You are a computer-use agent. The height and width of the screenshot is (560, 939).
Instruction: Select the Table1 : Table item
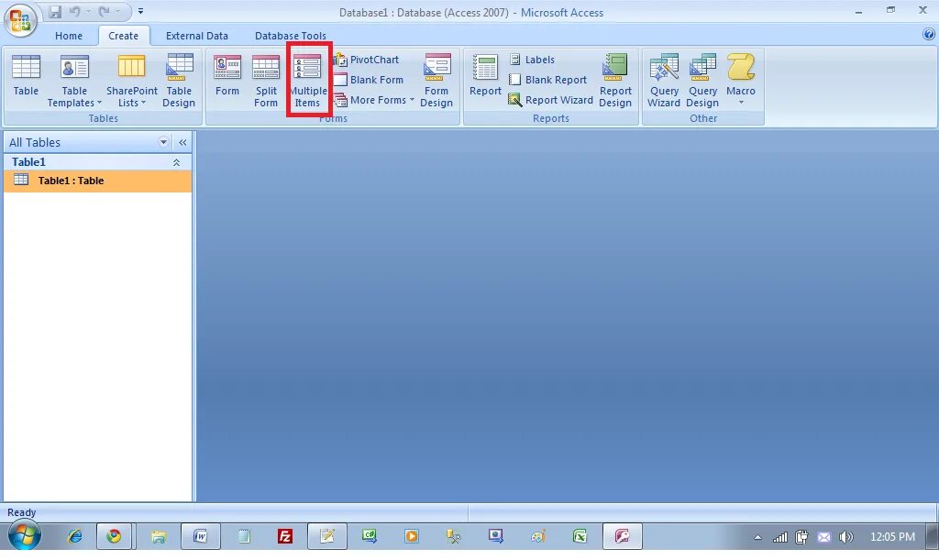click(x=97, y=181)
